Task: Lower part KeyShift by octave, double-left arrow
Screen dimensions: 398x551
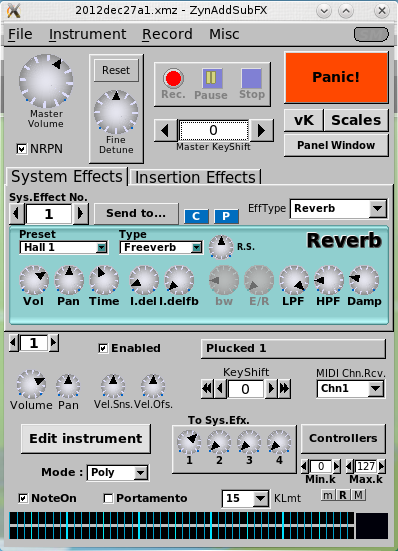Action: tap(207, 389)
